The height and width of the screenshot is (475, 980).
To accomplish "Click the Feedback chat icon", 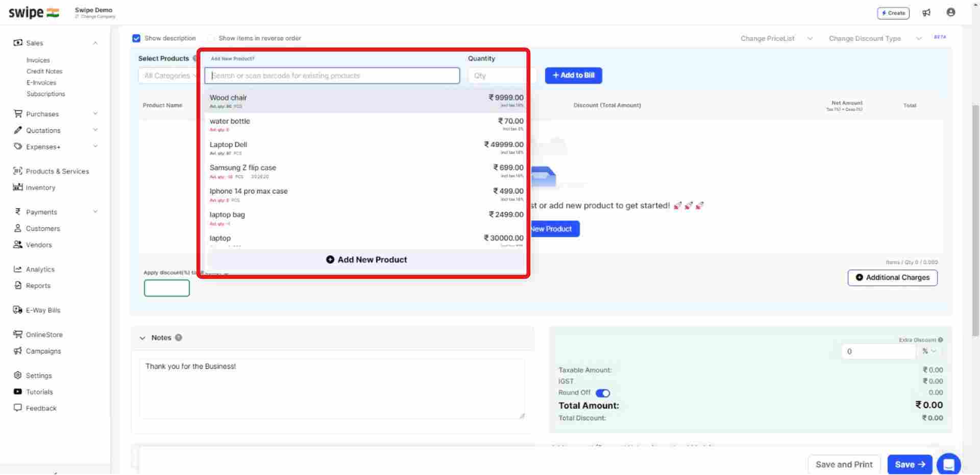I will [x=18, y=408].
